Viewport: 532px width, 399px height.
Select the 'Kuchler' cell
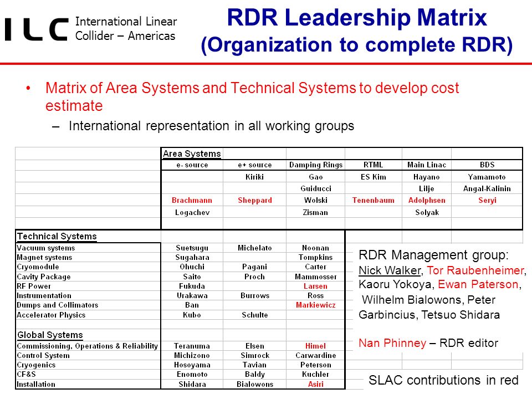(x=315, y=374)
